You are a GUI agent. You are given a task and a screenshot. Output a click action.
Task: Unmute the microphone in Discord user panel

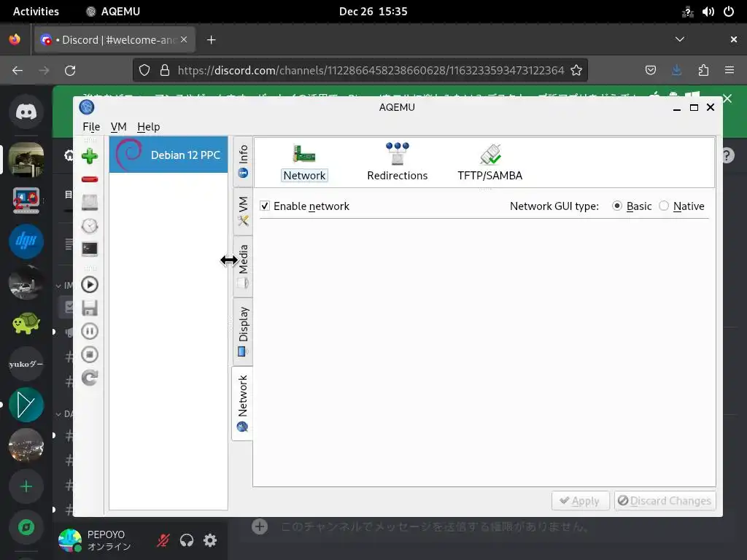pyautogui.click(x=163, y=540)
